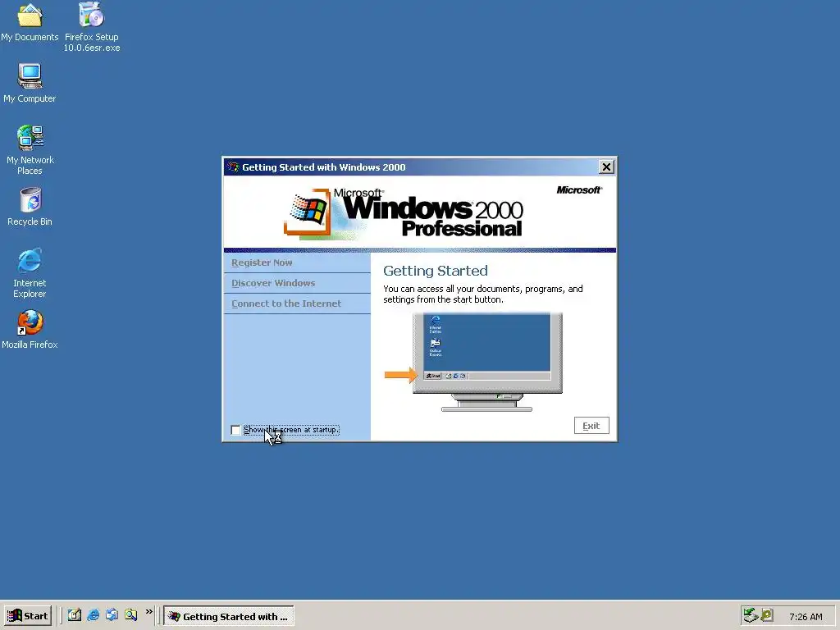Click the Show Desktop quick launch icon
This screenshot has width=840, height=630.
[75, 615]
